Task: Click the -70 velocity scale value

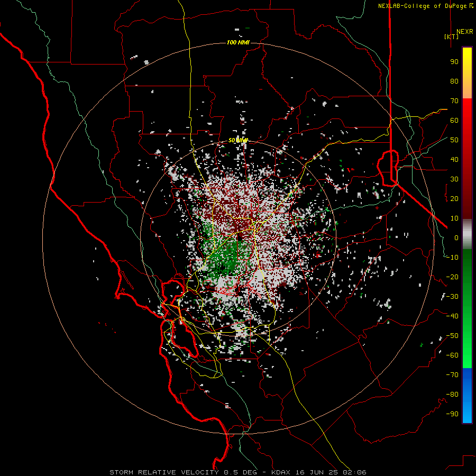Action: (x=452, y=375)
